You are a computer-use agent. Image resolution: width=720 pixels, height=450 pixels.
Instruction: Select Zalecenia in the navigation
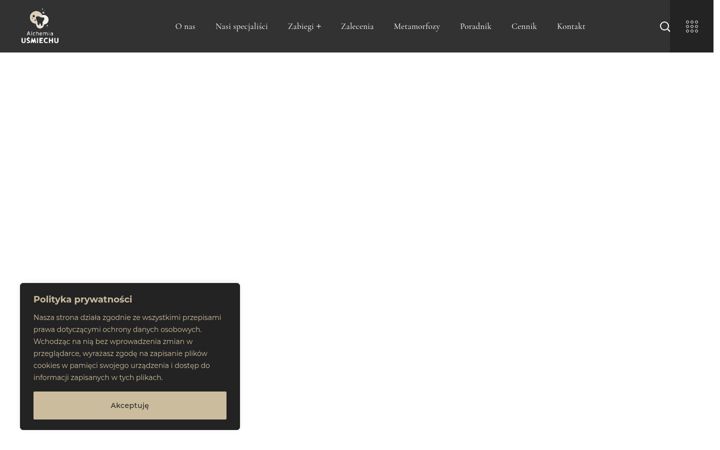click(357, 26)
